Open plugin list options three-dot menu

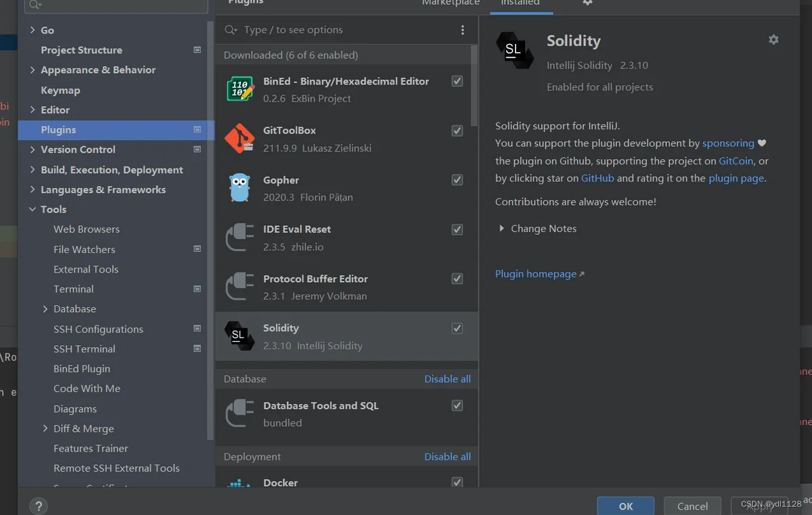[x=463, y=30]
